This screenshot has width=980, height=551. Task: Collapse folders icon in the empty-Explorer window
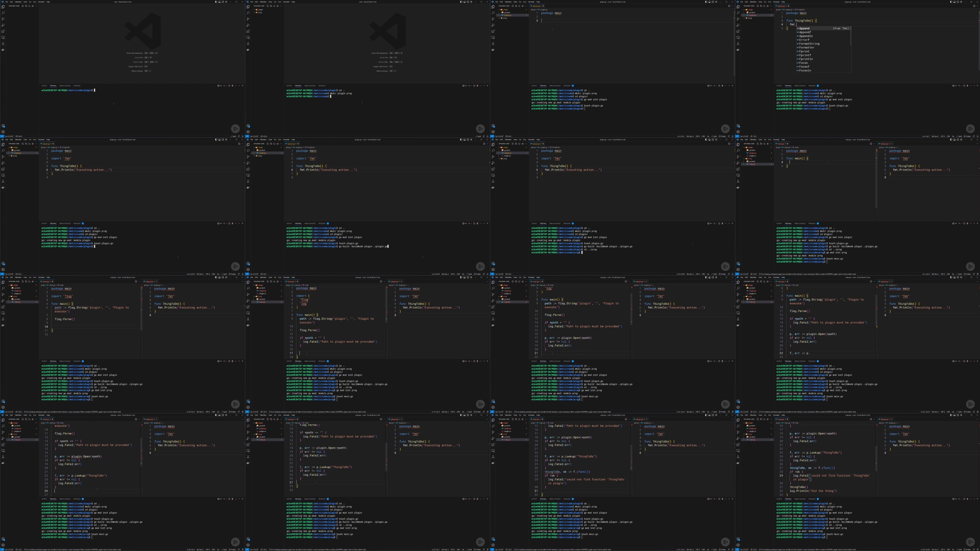33,6
